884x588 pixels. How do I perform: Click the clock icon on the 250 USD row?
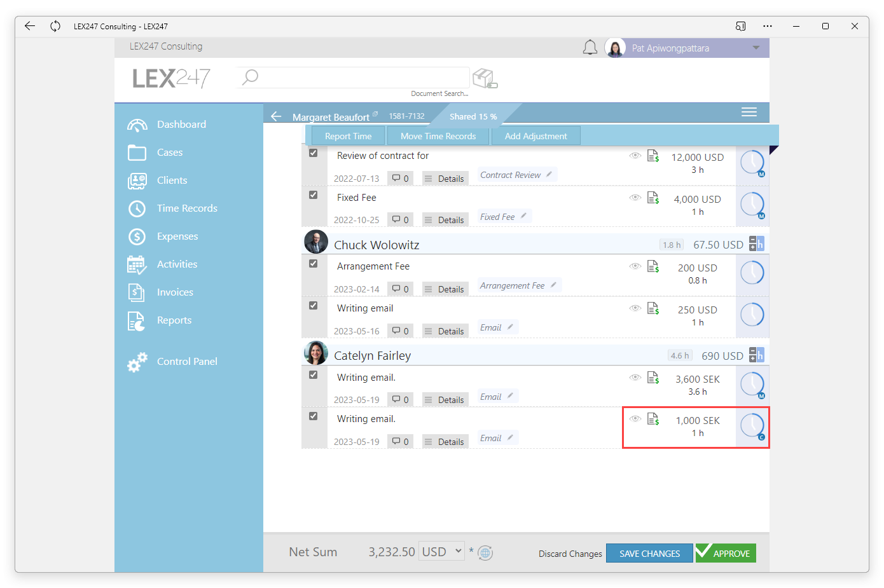click(752, 315)
